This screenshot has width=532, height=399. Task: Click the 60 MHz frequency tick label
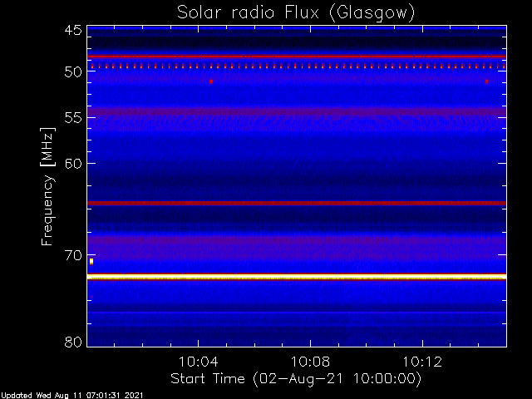tap(73, 164)
